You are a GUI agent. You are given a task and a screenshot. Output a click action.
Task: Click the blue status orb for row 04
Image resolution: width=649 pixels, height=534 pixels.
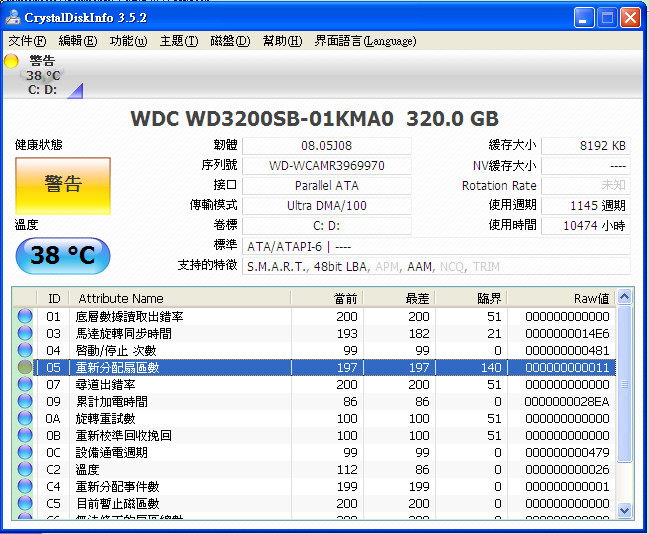pos(25,350)
